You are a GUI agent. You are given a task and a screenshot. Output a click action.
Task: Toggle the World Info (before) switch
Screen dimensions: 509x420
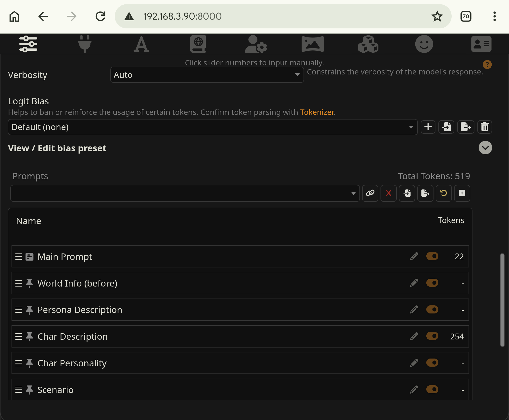432,283
